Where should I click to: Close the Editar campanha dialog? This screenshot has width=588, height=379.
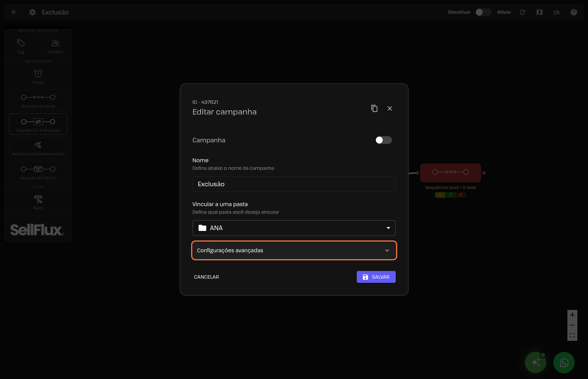(390, 108)
